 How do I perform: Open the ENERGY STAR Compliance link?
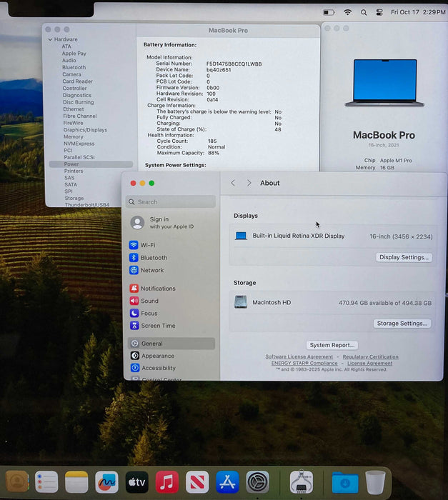coord(304,363)
